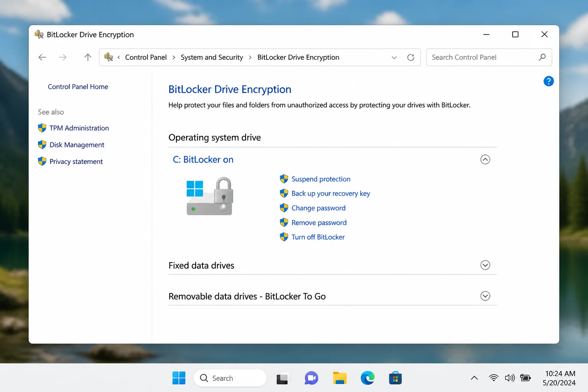Open the Chat app on taskbar
Screen dimensions: 588x392
pos(311,378)
